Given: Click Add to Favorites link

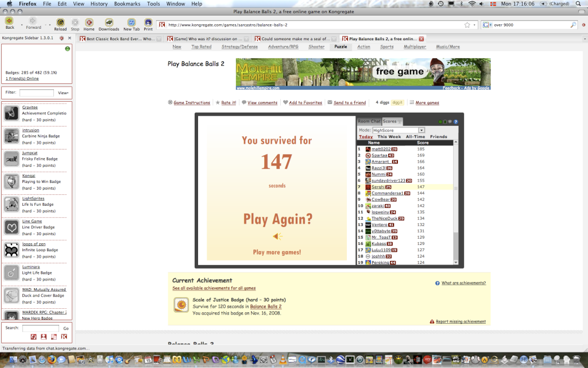Looking at the screenshot, I should tap(305, 102).
